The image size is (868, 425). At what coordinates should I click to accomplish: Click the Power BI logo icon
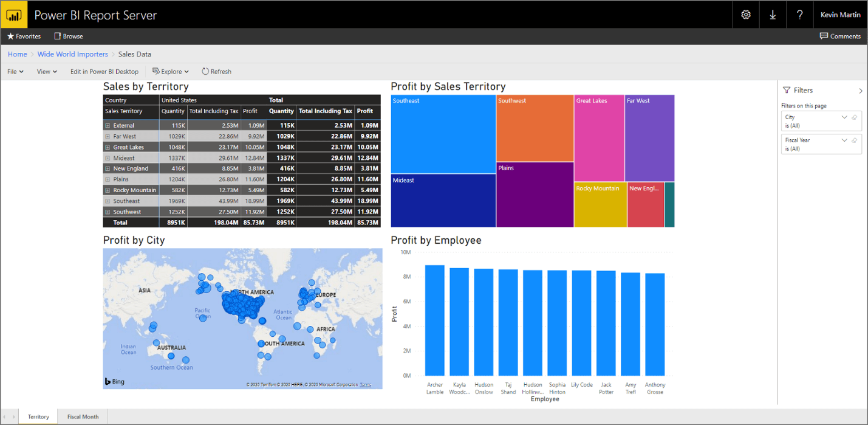click(13, 15)
